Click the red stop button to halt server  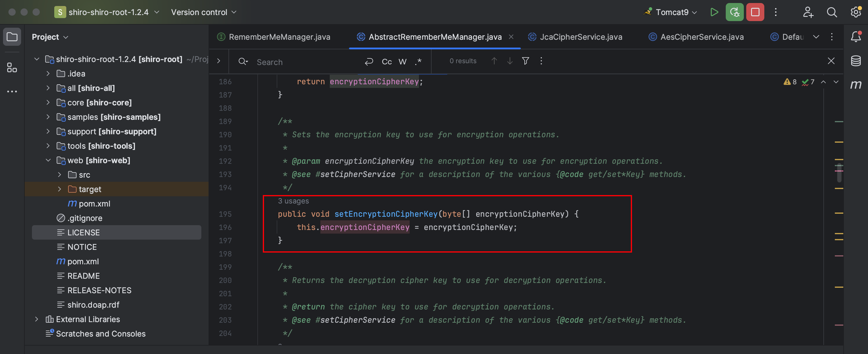coord(754,12)
